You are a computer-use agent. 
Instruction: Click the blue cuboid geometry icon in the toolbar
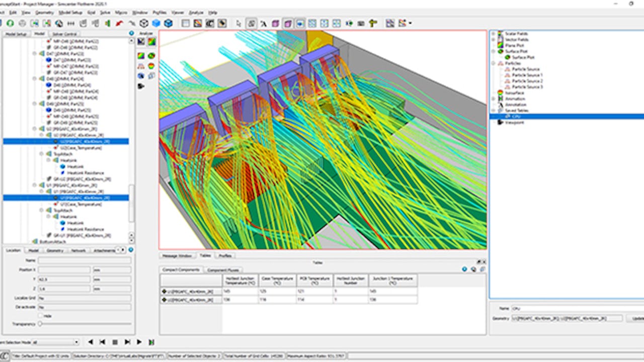click(x=156, y=23)
